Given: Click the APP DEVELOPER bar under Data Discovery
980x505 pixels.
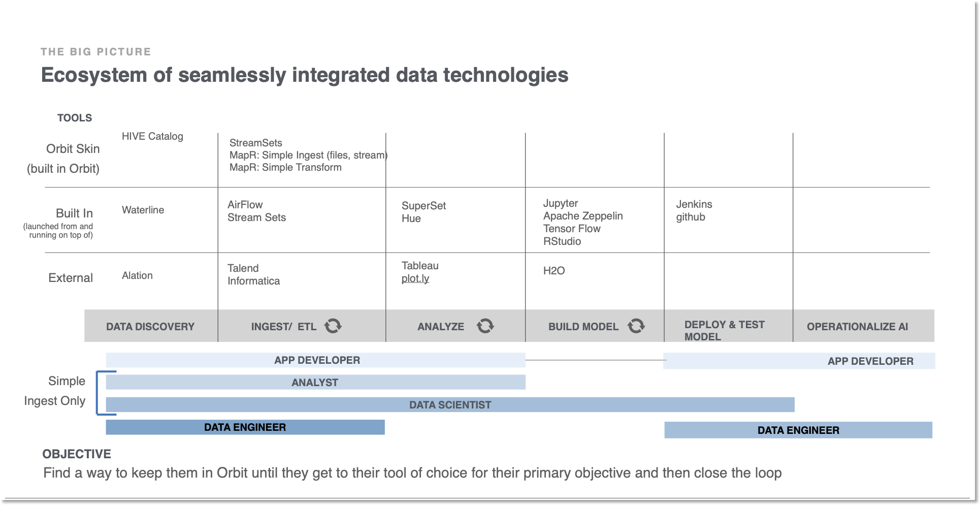Looking at the screenshot, I should [315, 360].
